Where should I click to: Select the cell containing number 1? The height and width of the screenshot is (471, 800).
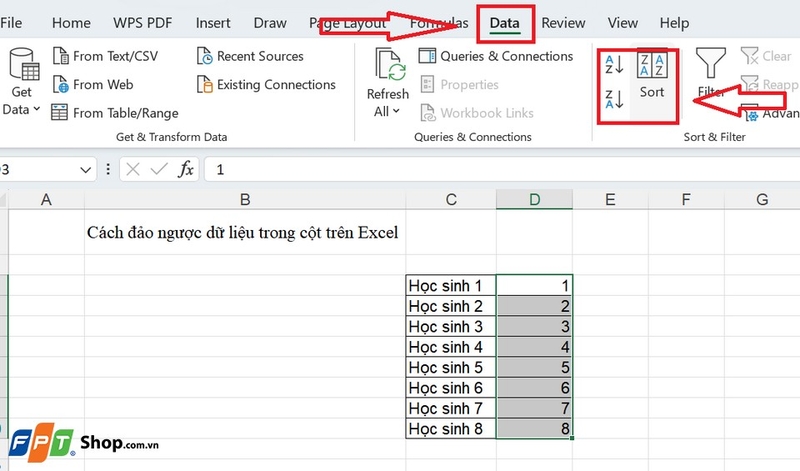[534, 285]
